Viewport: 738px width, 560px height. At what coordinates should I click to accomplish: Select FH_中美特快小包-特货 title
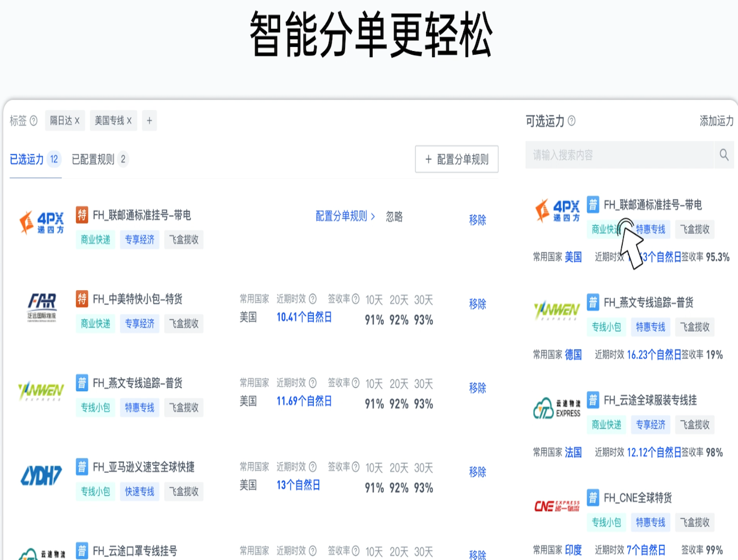click(x=138, y=299)
